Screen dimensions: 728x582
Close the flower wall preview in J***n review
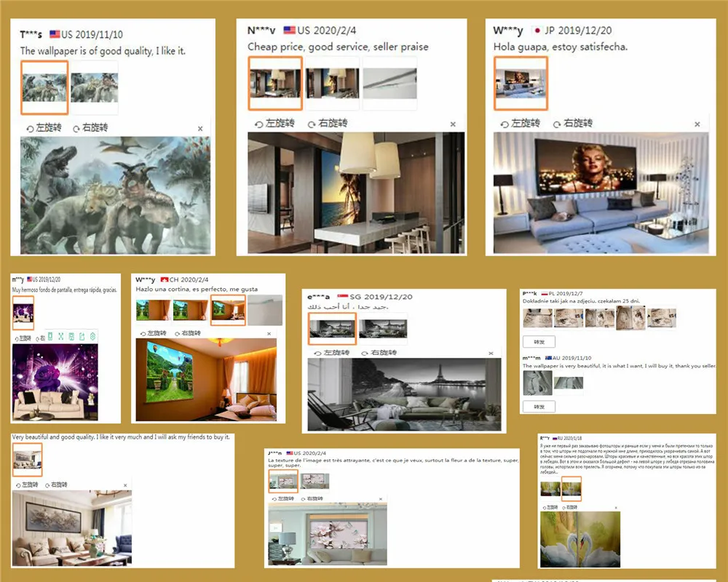pos(381,499)
